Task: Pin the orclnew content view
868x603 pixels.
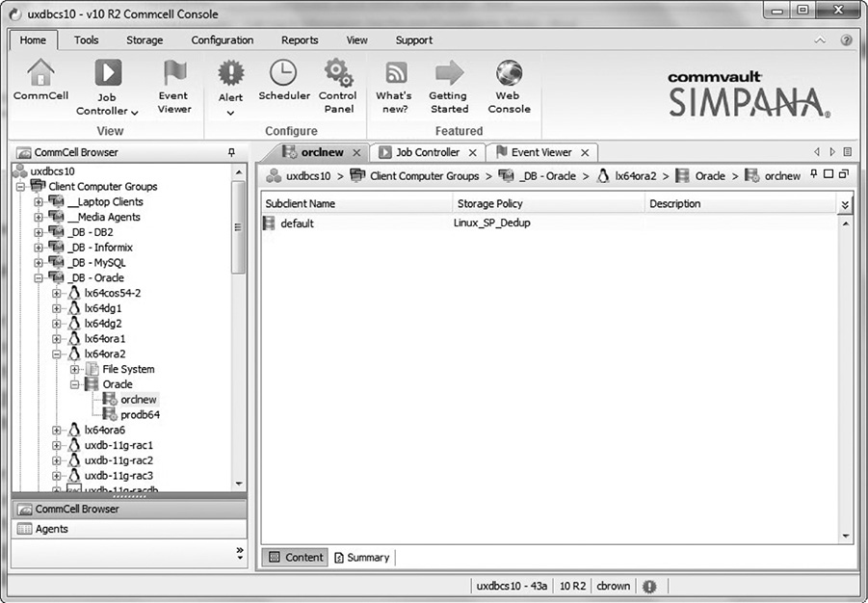Action: point(813,173)
